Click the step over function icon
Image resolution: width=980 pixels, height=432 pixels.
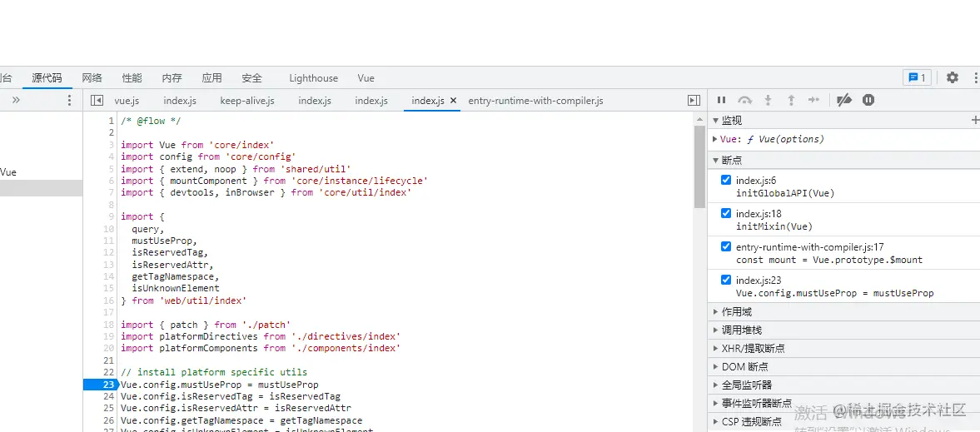coord(745,100)
